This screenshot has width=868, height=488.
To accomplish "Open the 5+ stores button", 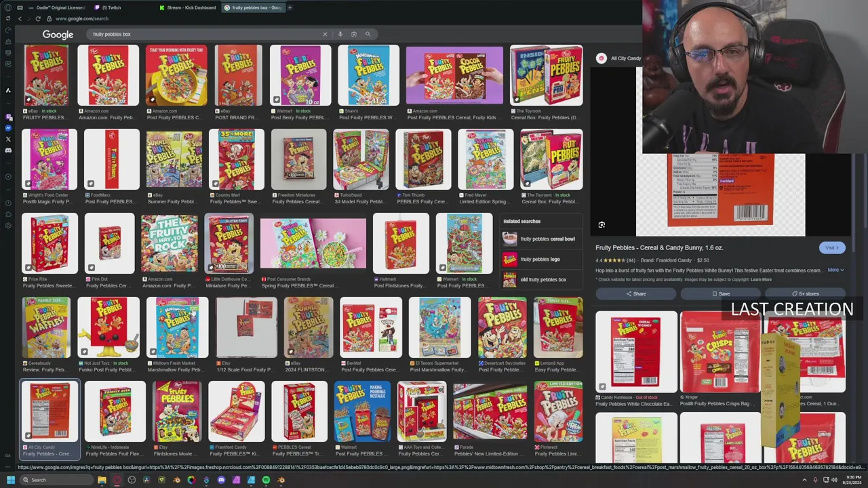I will pyautogui.click(x=805, y=293).
